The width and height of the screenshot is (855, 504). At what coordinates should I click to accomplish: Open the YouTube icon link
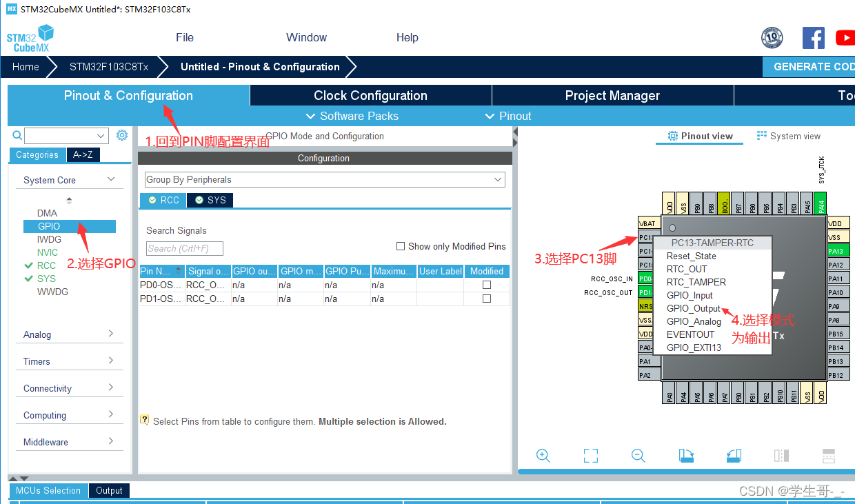pyautogui.click(x=845, y=37)
